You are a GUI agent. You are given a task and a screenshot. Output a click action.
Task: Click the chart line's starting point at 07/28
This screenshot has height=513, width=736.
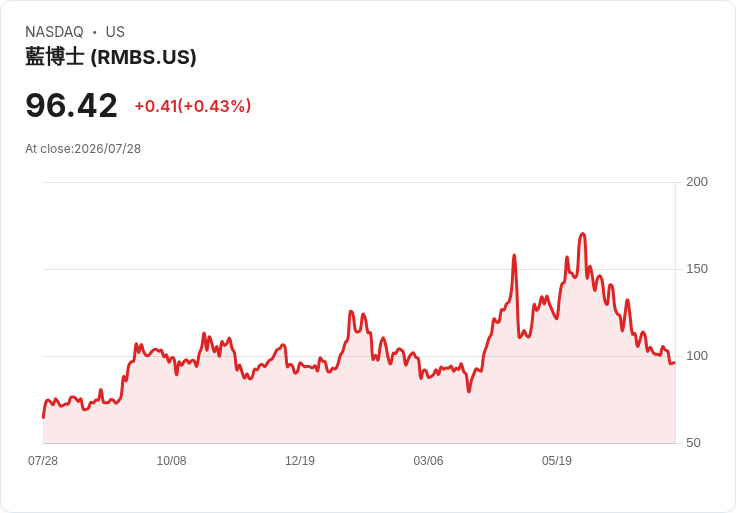tap(43, 417)
